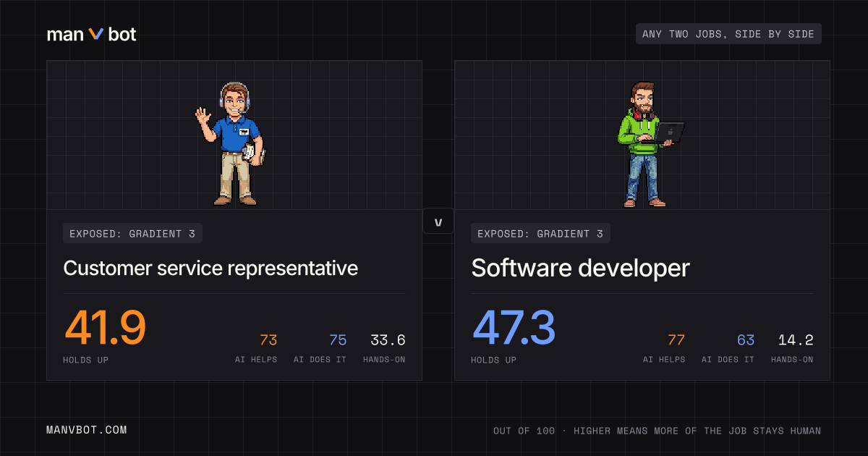Select the software developer pixel avatar
This screenshot has width=868, height=456.
pos(650,144)
